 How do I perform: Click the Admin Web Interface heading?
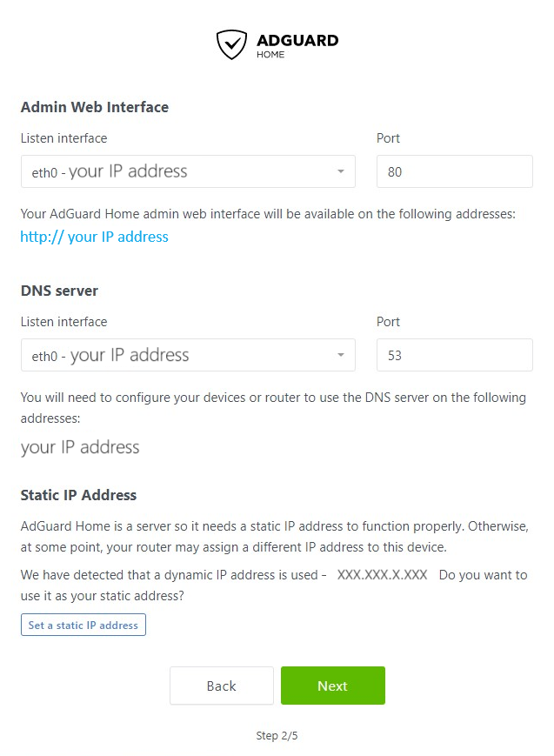point(95,107)
